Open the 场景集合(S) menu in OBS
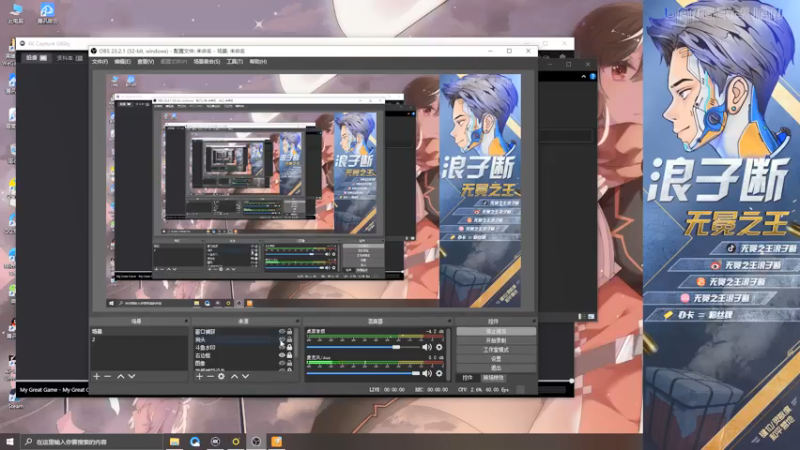This screenshot has width=800, height=450. point(207,62)
